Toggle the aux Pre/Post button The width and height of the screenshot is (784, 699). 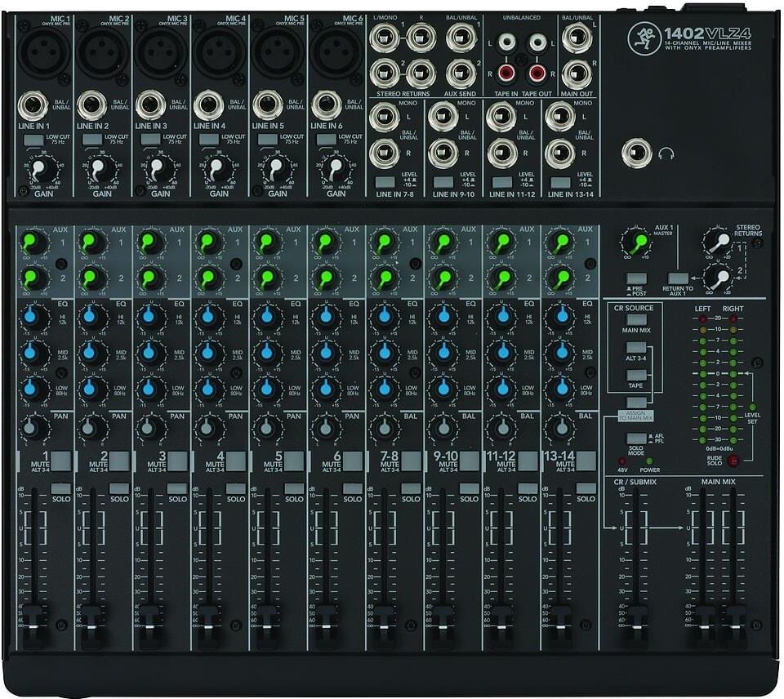(x=638, y=278)
